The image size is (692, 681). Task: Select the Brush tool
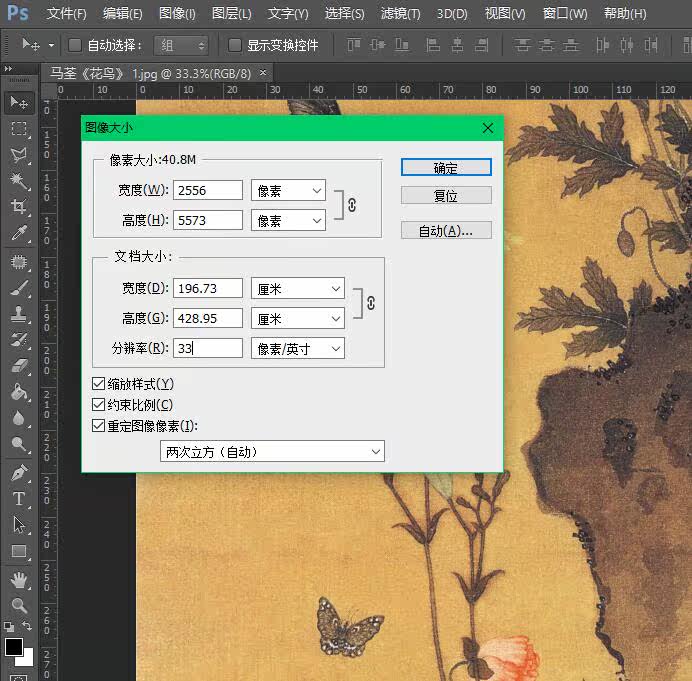coord(19,288)
